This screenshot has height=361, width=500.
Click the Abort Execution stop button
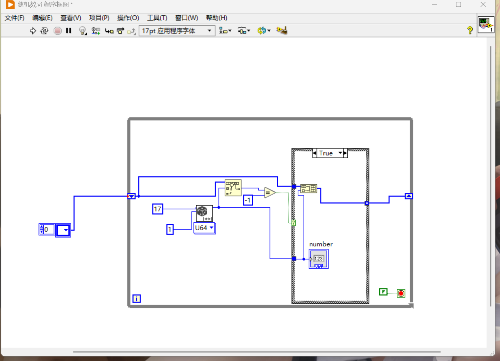58,31
